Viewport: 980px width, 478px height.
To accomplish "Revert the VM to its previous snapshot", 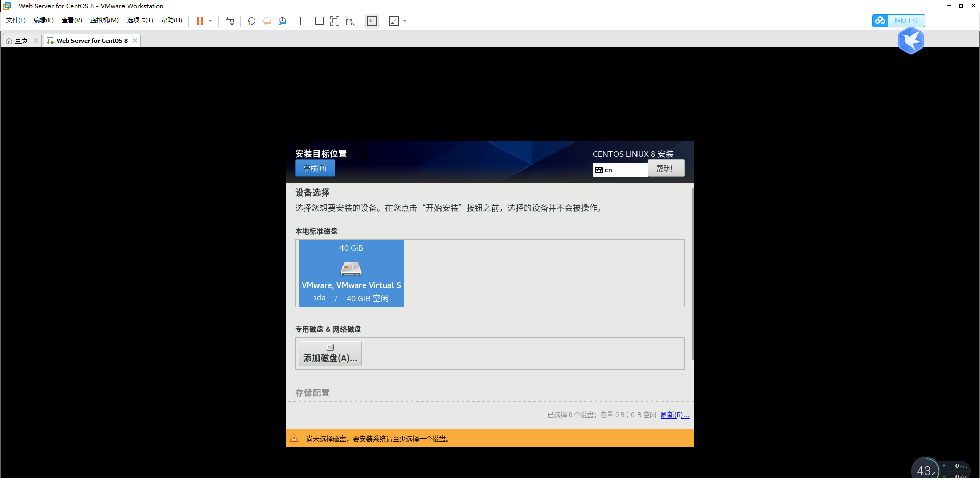I will click(x=267, y=21).
